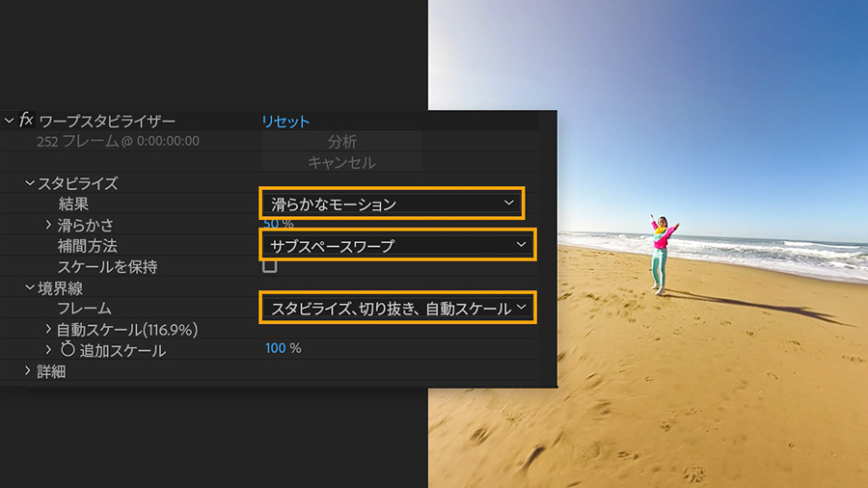Expand the 詳細 section
Image resolution: width=868 pixels, height=488 pixels.
pyautogui.click(x=28, y=370)
